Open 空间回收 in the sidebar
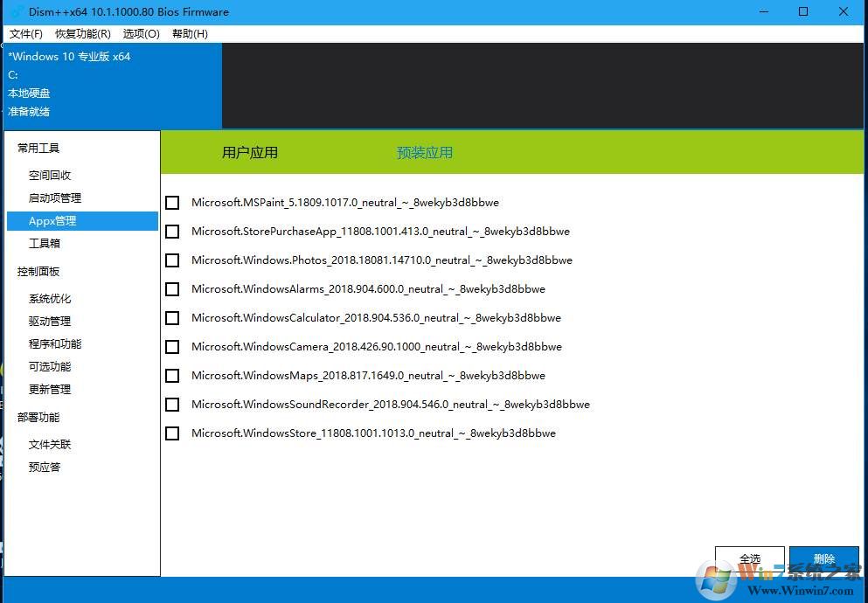This screenshot has width=868, height=603. tap(50, 176)
